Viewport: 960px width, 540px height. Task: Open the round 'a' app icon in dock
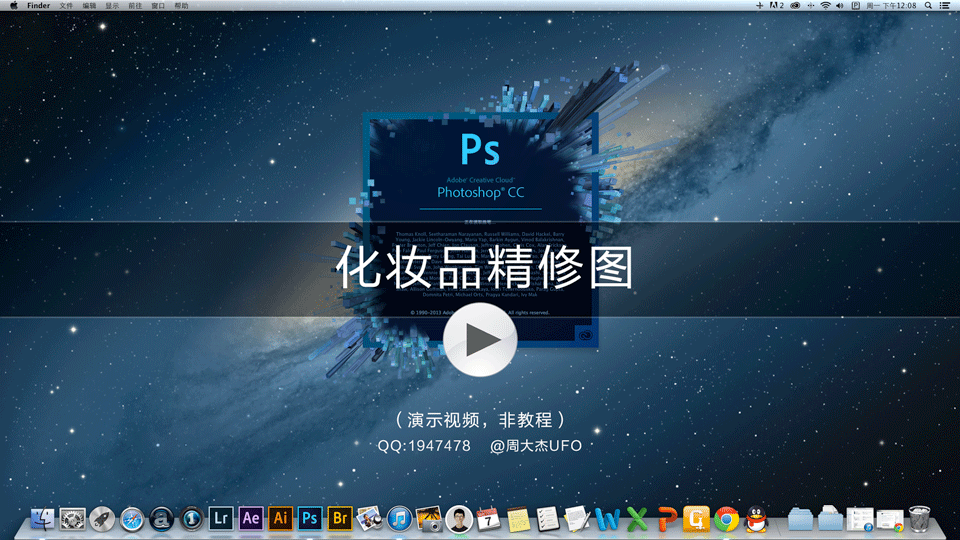[162, 519]
